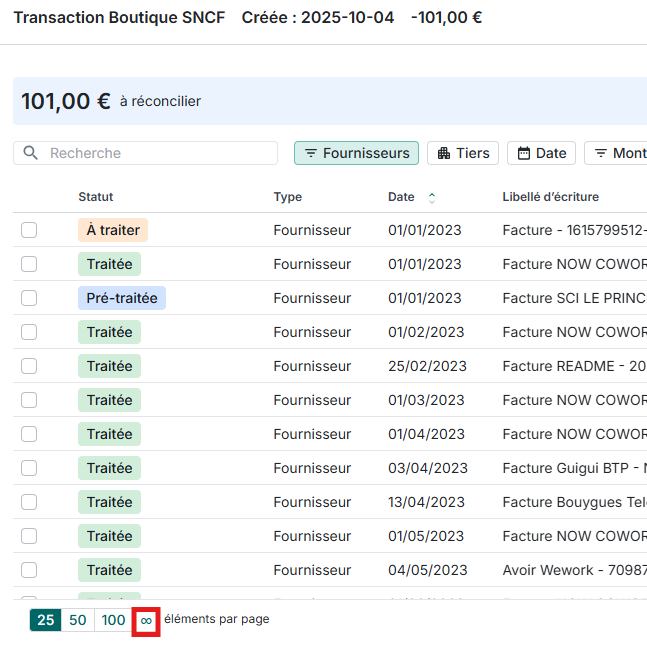647x651 pixels.
Task: Check the box for À traiter row
Action: (x=29, y=230)
